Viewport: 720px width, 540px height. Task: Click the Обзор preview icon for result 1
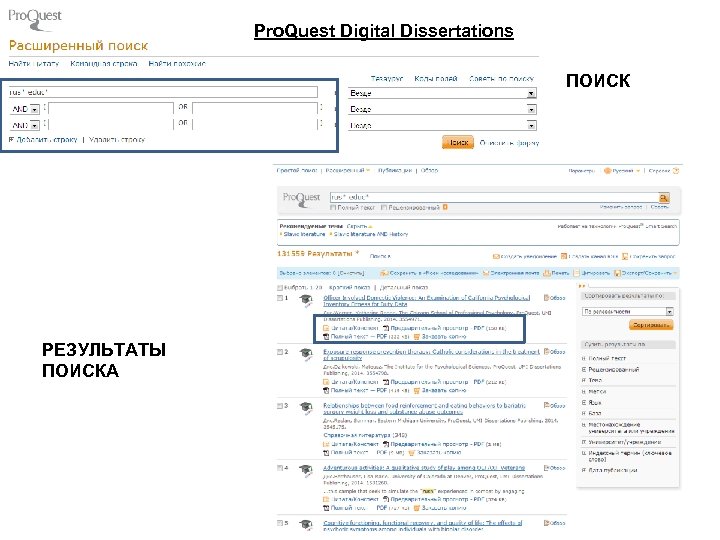click(547, 298)
